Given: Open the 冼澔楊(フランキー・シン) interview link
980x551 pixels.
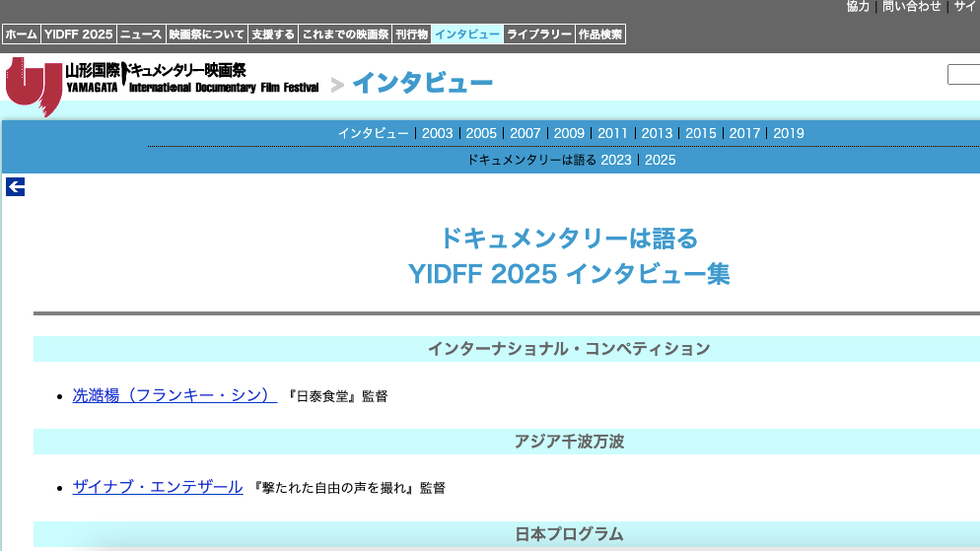Looking at the screenshot, I should tap(175, 395).
